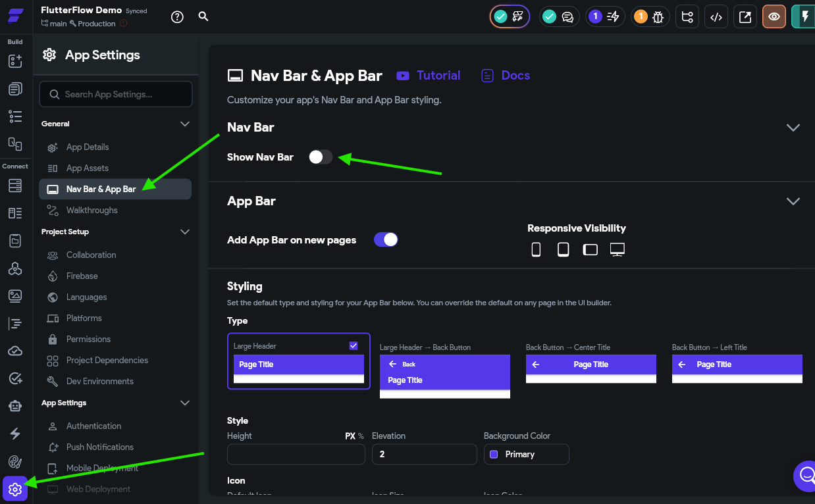The height and width of the screenshot is (504, 815).
Task: Collapse the App Settings group in sidebar
Action: tap(185, 403)
